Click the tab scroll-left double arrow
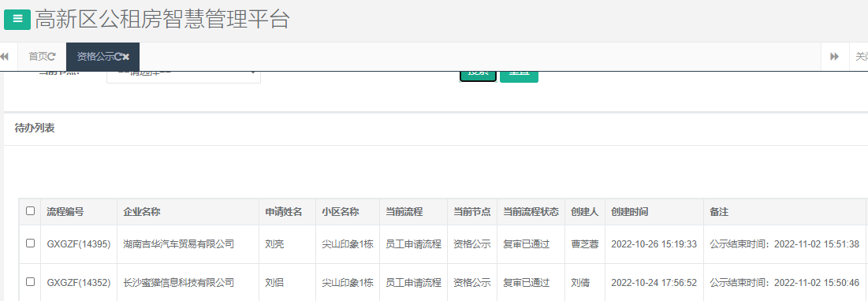Image resolution: width=868 pixels, height=301 pixels. coord(5,57)
